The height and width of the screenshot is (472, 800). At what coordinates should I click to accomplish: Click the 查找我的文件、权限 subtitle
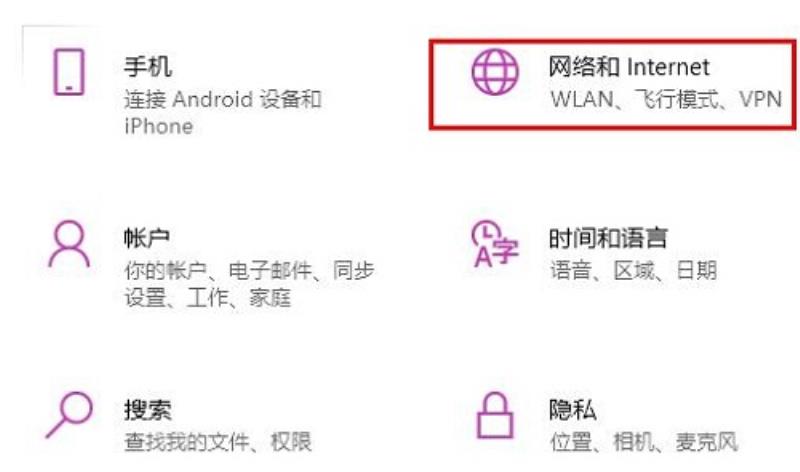point(218,441)
